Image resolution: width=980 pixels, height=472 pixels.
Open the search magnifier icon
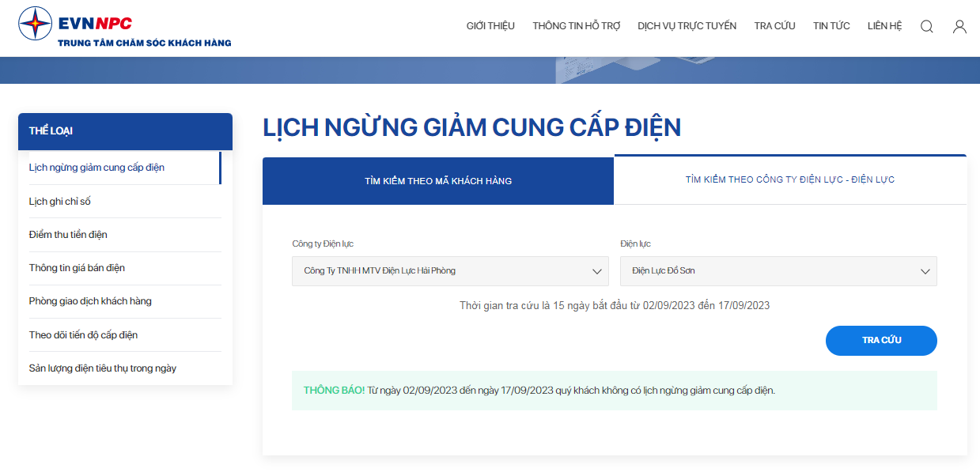tap(927, 26)
